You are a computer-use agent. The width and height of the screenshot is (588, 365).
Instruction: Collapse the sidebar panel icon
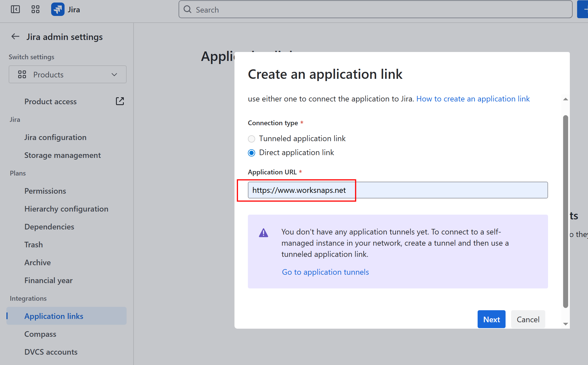click(x=15, y=10)
